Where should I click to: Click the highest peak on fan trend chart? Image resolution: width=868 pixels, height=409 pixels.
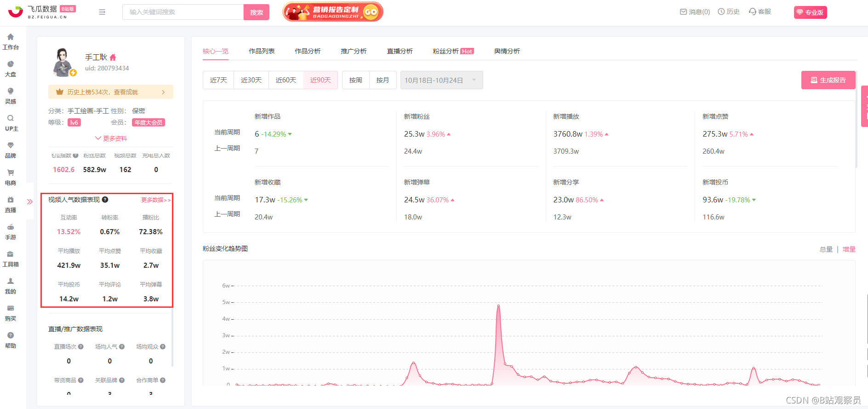pos(498,305)
